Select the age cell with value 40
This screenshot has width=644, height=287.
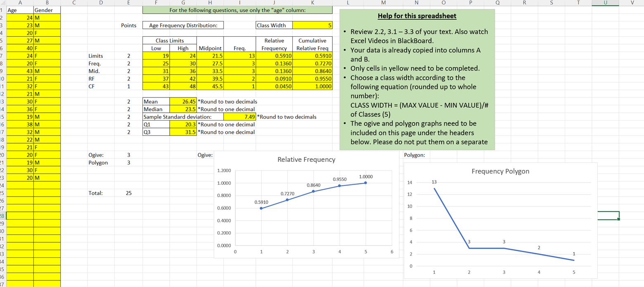(x=20, y=48)
